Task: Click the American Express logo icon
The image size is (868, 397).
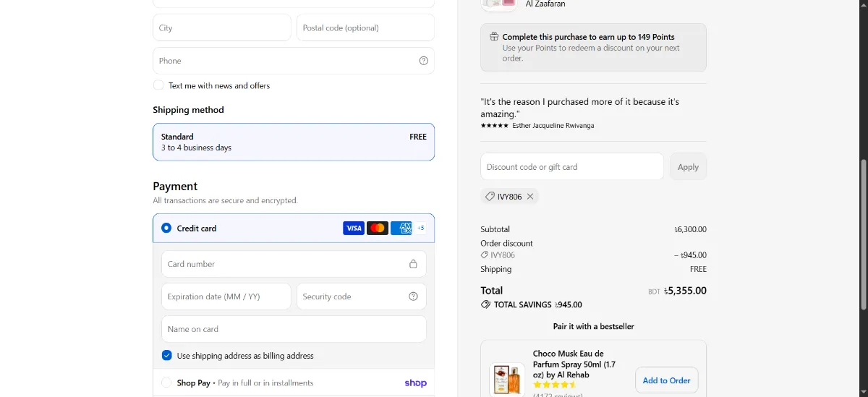Action: tap(401, 229)
